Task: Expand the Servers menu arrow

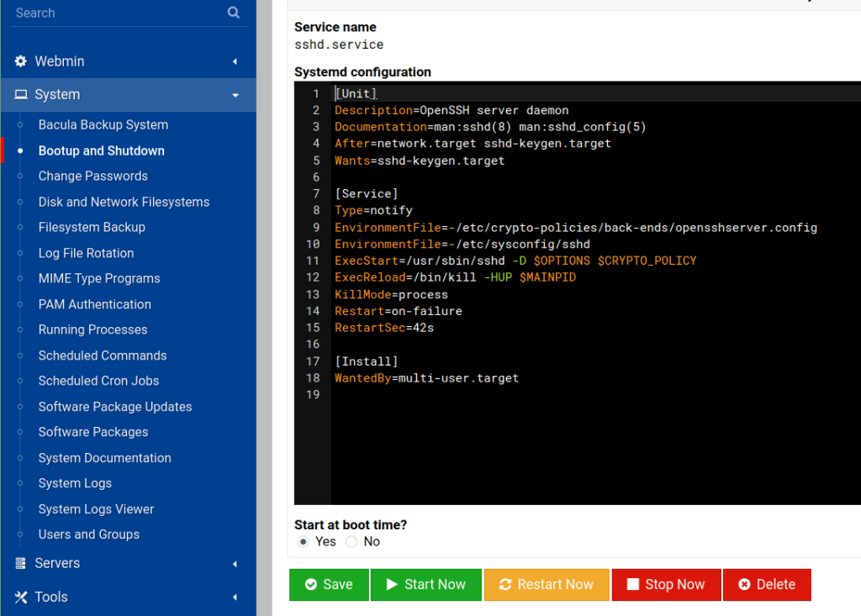Action: pos(235,564)
